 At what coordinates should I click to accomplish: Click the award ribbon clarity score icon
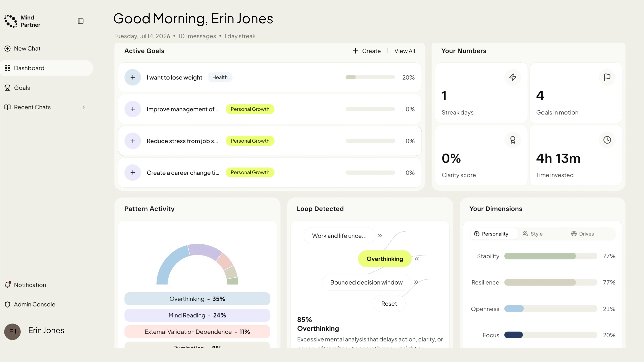pos(513,140)
